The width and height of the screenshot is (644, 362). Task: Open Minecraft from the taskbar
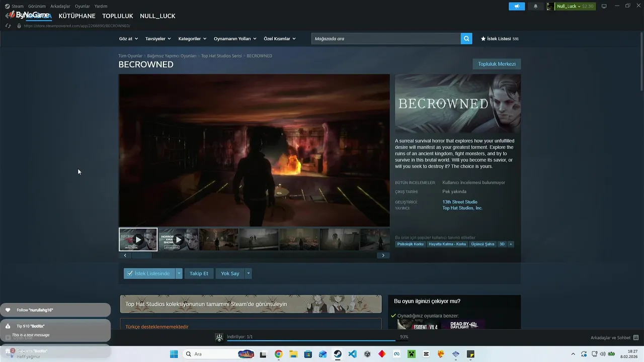pos(412,354)
